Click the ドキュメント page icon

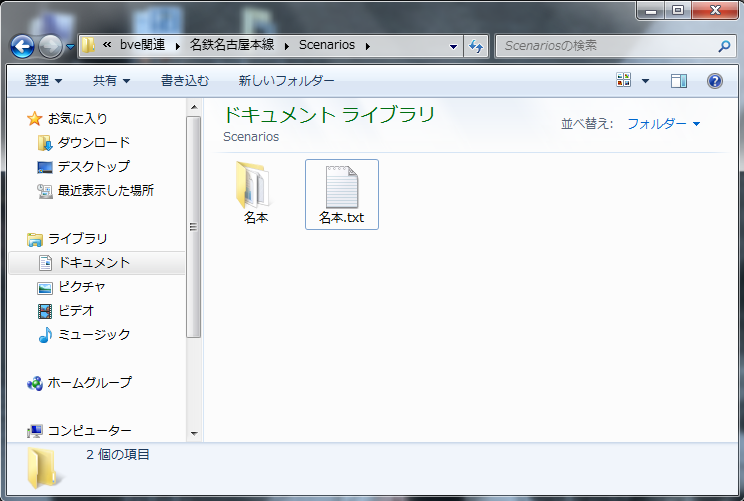46,263
